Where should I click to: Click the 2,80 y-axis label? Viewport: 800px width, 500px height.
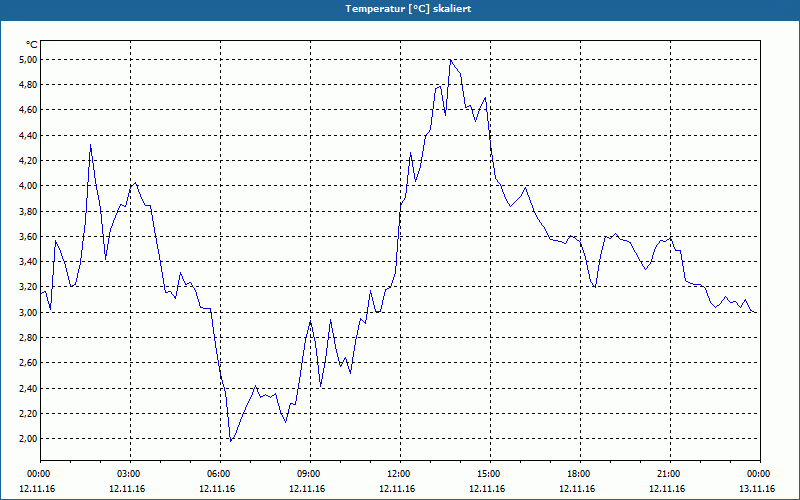[29, 338]
